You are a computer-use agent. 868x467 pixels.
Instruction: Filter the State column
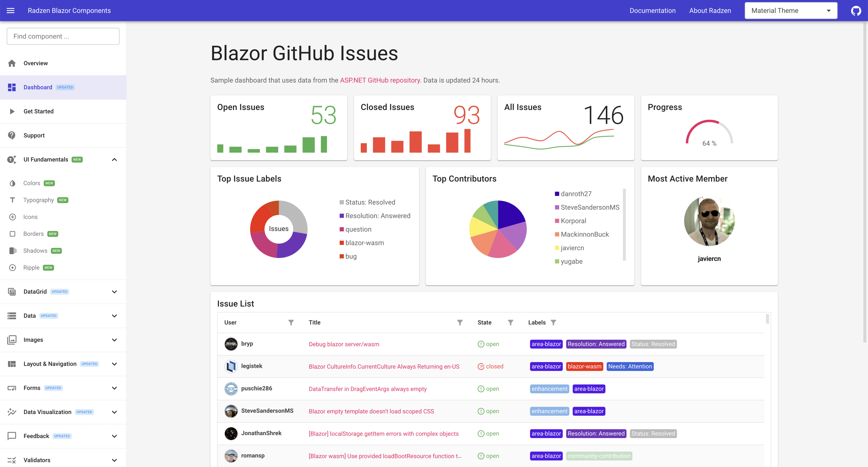[511, 322]
